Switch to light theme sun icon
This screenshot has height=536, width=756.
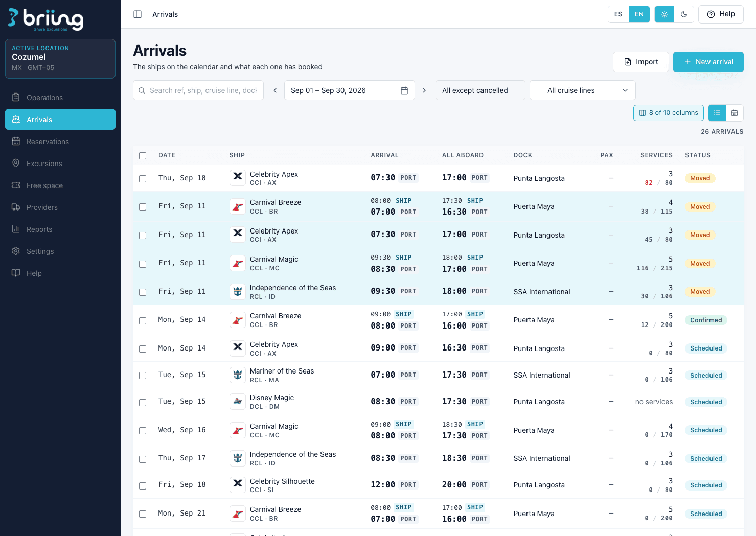665,14
